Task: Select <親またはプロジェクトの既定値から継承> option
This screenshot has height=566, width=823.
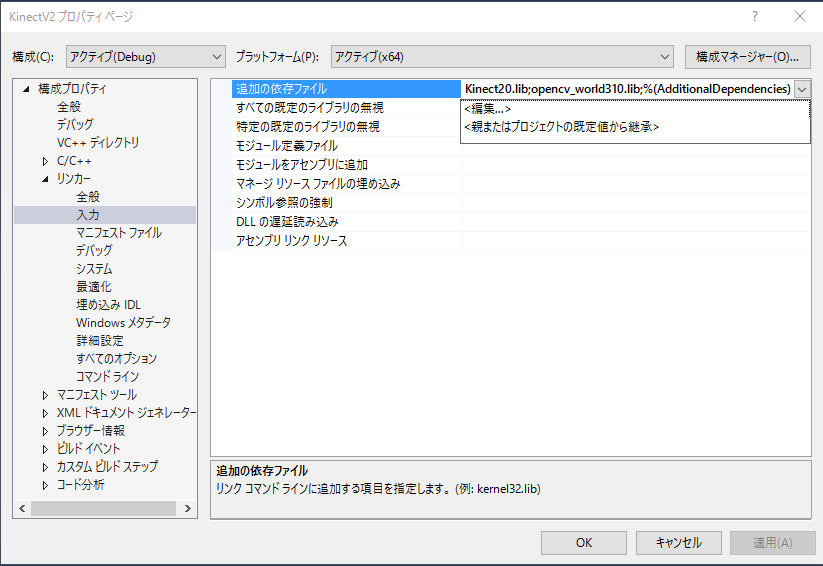Action: [562, 127]
